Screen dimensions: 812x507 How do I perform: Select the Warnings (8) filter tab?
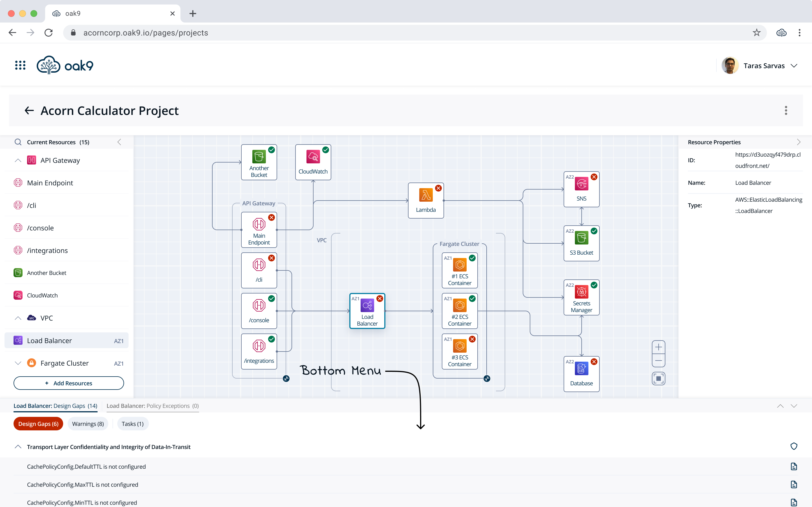(88, 424)
